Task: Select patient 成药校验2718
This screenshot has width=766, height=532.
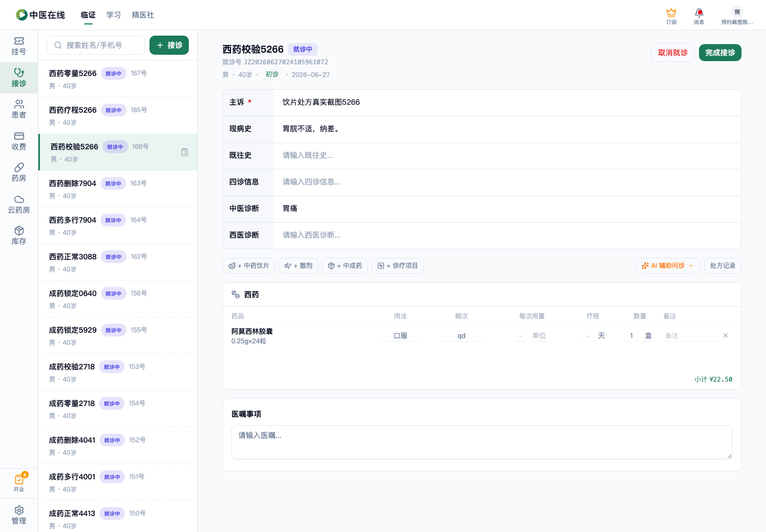Action: click(x=118, y=372)
